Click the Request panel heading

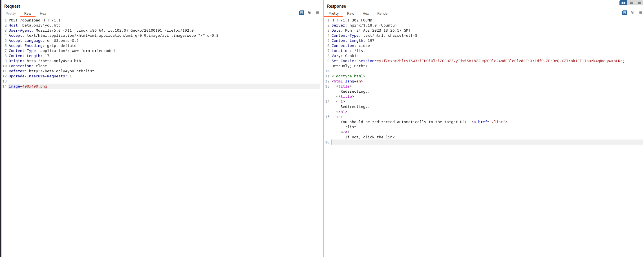tap(12, 6)
